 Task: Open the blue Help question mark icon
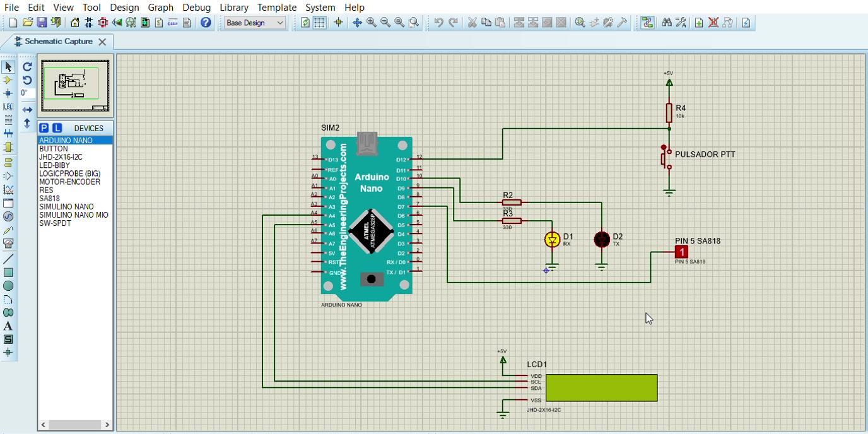206,23
